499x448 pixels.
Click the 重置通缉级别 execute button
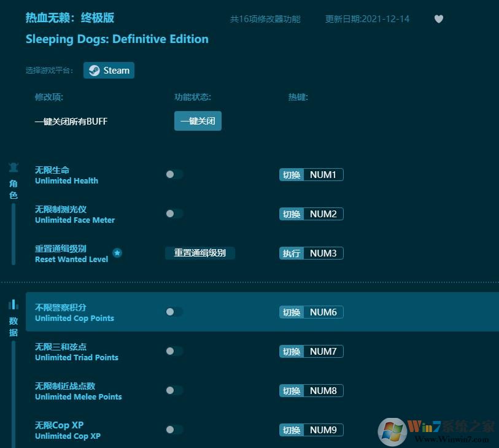(x=200, y=253)
